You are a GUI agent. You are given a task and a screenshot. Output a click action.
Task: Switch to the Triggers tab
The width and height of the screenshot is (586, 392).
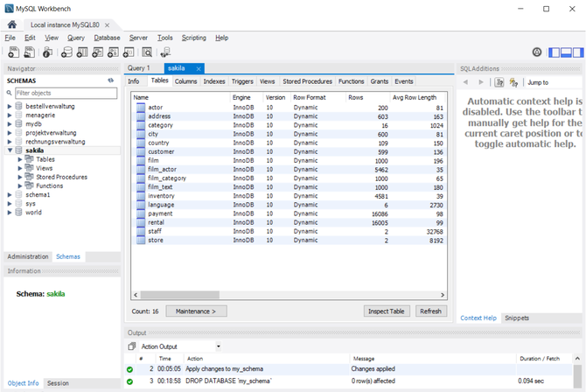(x=242, y=81)
